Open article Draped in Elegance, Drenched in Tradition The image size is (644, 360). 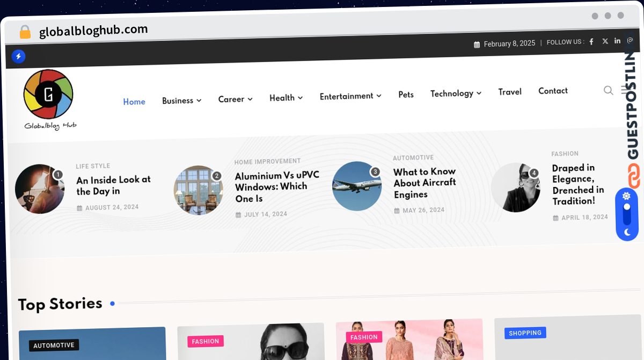coord(578,184)
